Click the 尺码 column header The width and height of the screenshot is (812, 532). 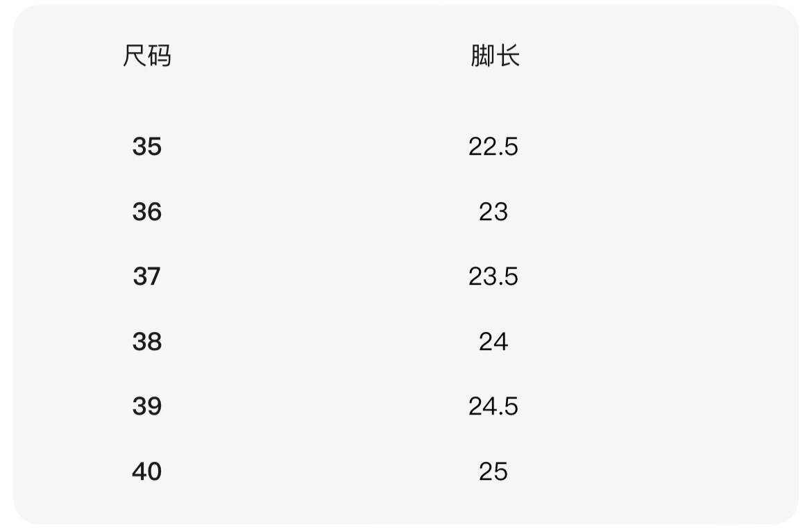(146, 56)
